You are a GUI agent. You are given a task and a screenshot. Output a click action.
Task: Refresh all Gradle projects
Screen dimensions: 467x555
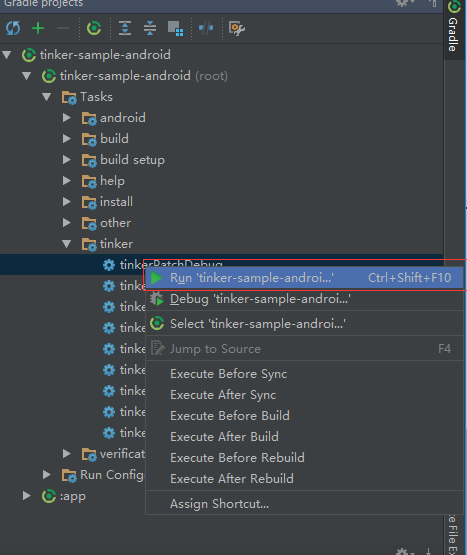click(x=13, y=28)
